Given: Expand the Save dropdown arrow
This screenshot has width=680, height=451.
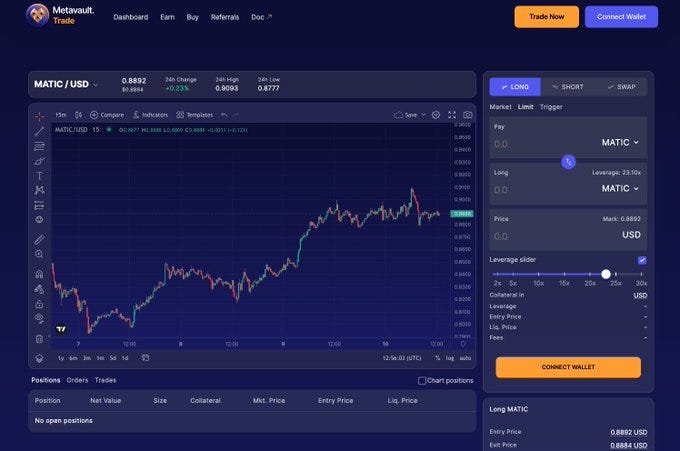Looking at the screenshot, I should click(424, 115).
